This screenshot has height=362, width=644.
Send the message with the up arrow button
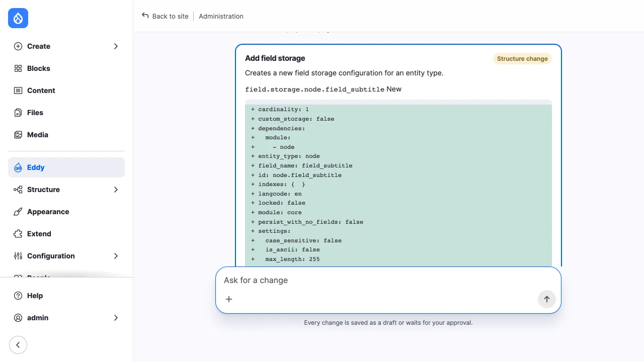(546, 299)
